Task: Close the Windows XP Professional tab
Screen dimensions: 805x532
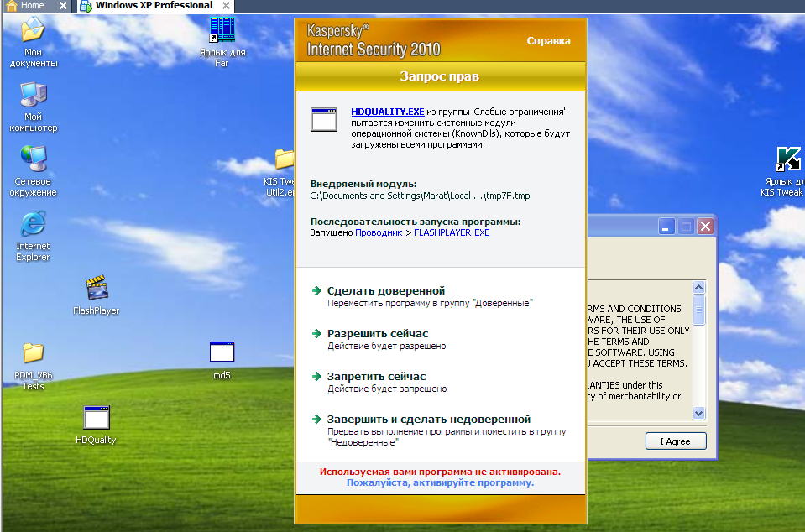Action: (226, 6)
